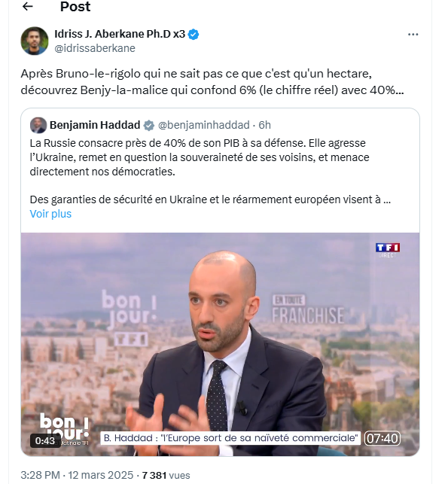Click Idriss Aberkane's profile avatar
Screen dimensions: 448x484
(35, 41)
